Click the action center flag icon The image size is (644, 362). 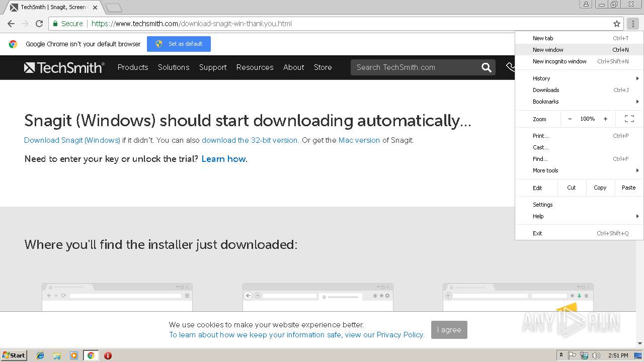coord(572,355)
